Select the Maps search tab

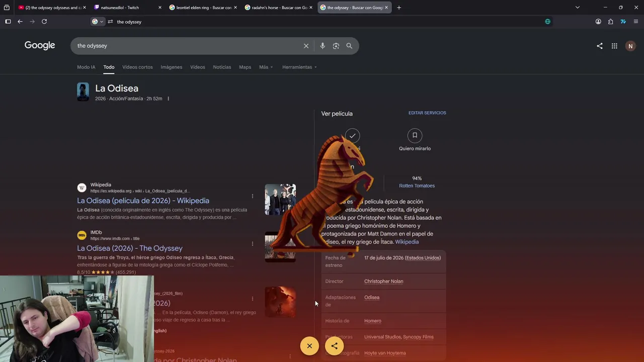point(245,67)
